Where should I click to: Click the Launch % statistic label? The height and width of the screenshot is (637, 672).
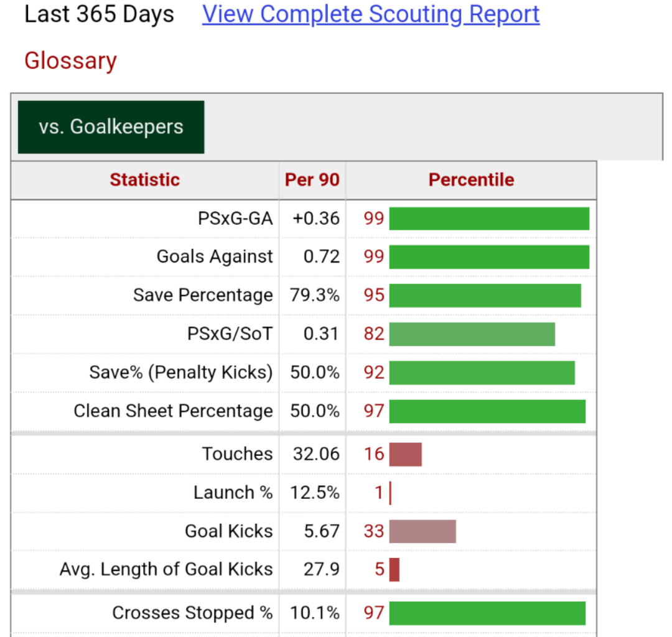pyautogui.click(x=233, y=493)
